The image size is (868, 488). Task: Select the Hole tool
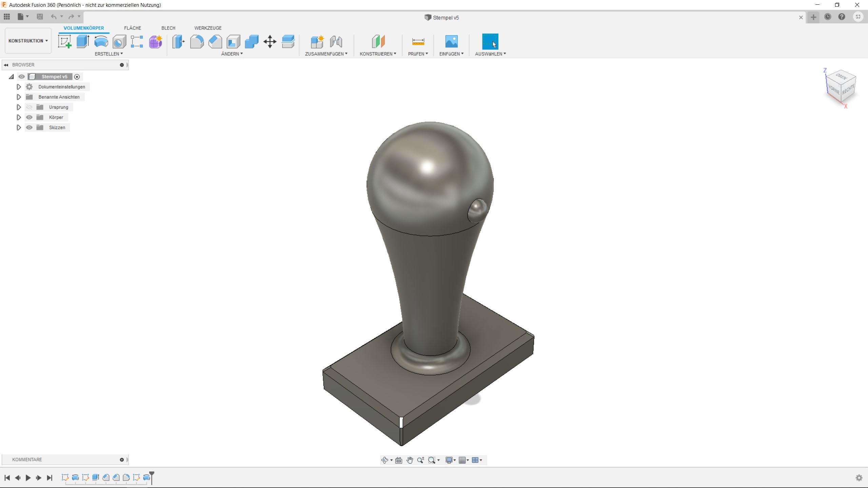[119, 42]
